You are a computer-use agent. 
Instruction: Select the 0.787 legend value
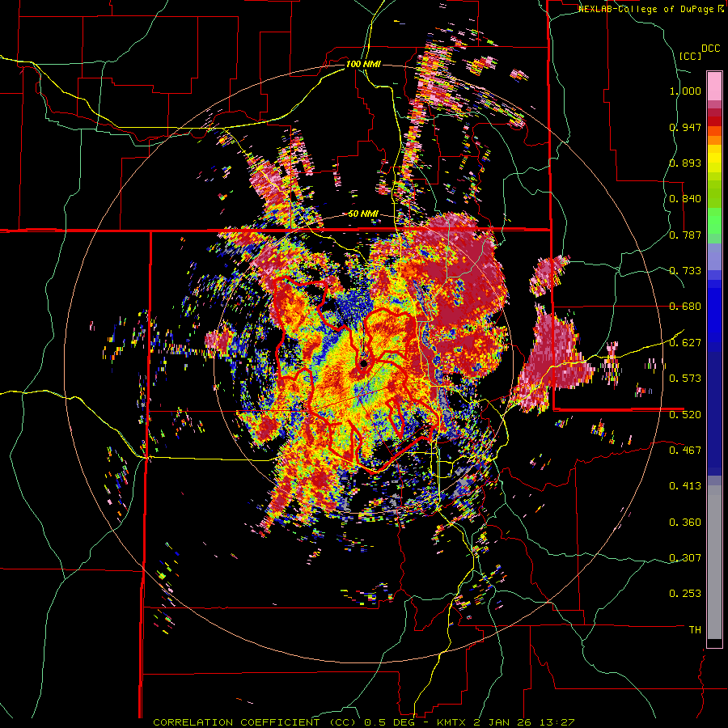[685, 235]
